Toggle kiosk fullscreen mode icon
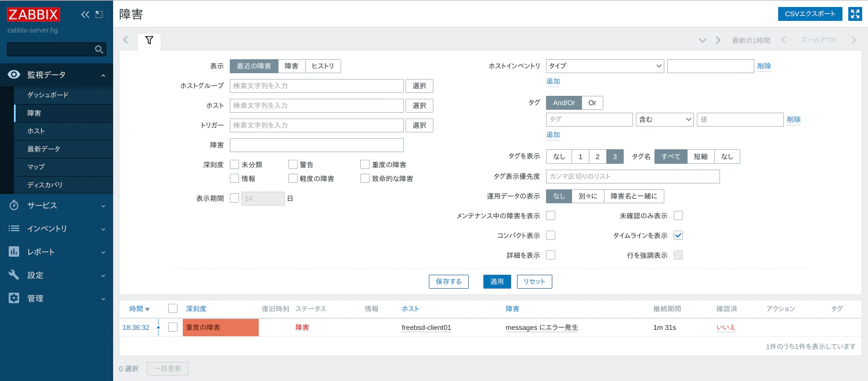This screenshot has width=868, height=381. tap(855, 14)
